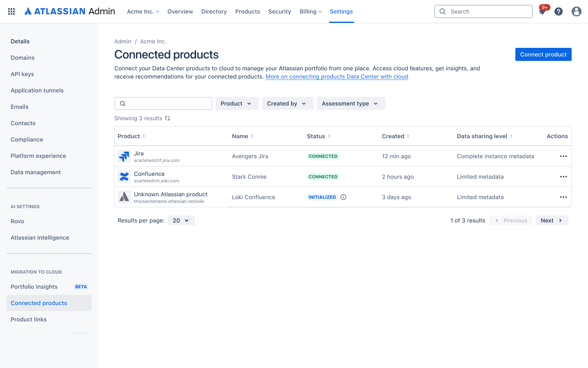Click the Unknown Atlassian product icon
Viewport: 588px width, 368px height.
[x=124, y=197]
